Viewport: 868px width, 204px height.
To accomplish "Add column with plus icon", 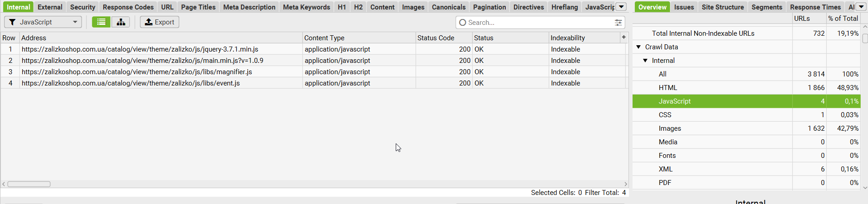I will coord(623,38).
